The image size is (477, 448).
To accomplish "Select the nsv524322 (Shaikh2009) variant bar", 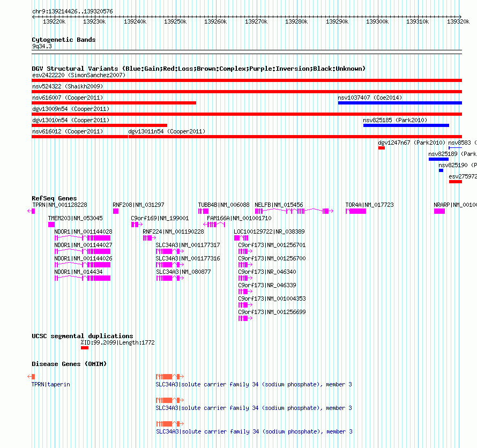I will point(247,92).
